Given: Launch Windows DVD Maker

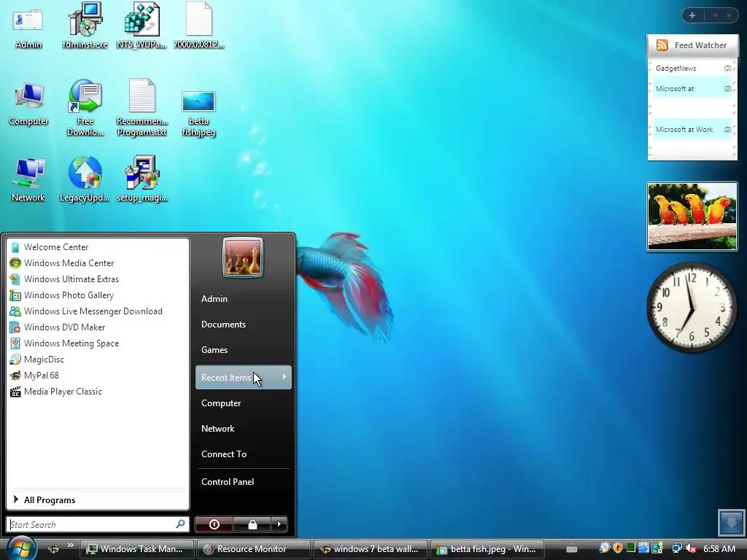Looking at the screenshot, I should (98, 327).
